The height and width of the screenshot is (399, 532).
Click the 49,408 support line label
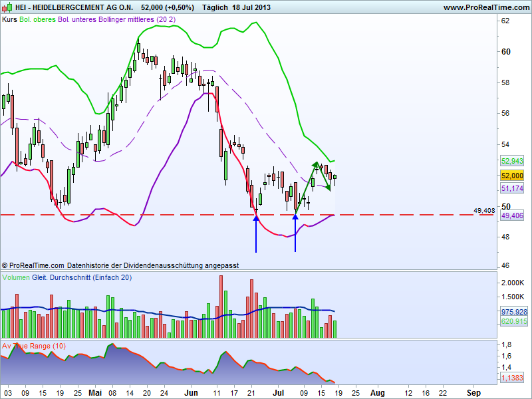(x=484, y=211)
